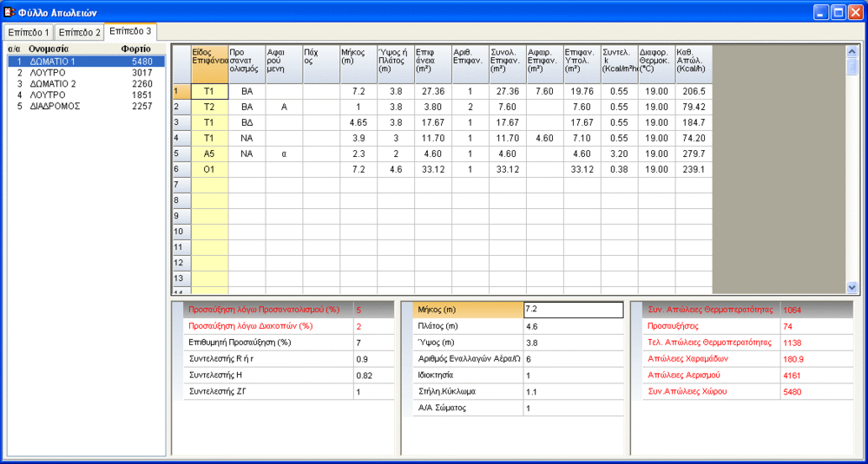
Task: Click row header number 7 in the table
Action: pos(181,185)
